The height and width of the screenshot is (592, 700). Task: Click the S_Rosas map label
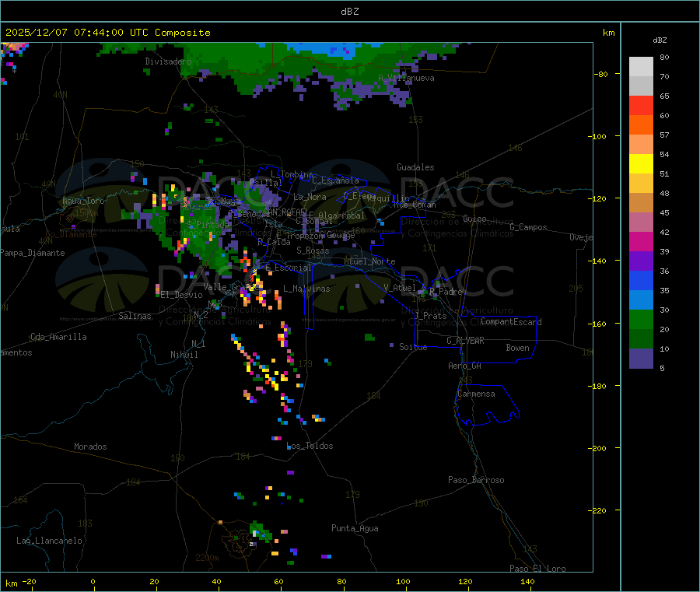pyautogui.click(x=313, y=251)
